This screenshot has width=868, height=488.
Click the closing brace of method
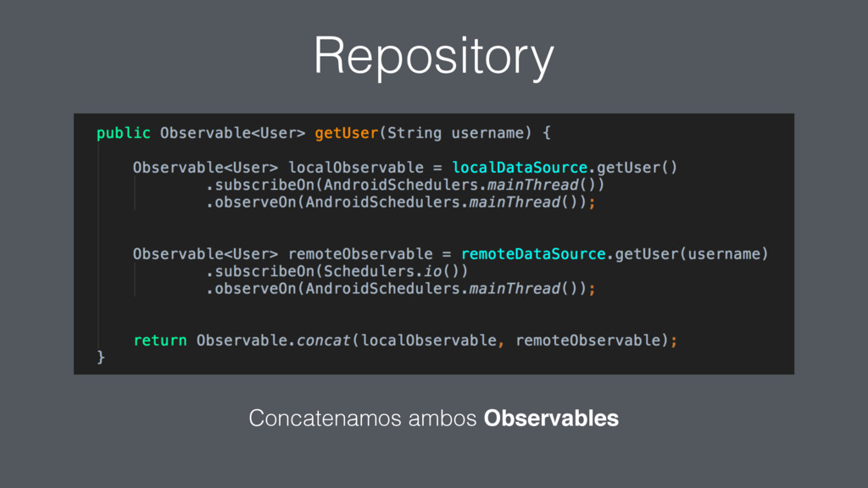click(101, 358)
